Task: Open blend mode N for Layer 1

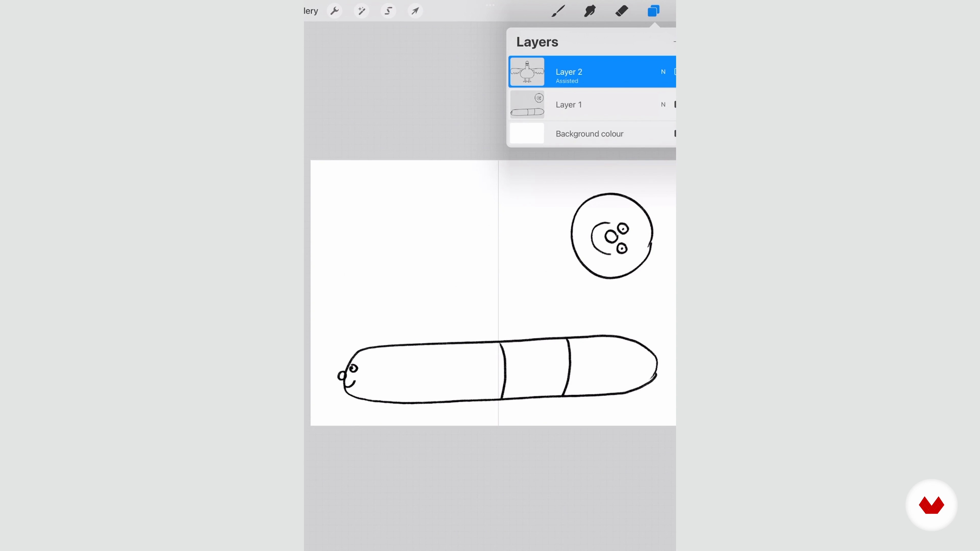Action: [x=663, y=105]
